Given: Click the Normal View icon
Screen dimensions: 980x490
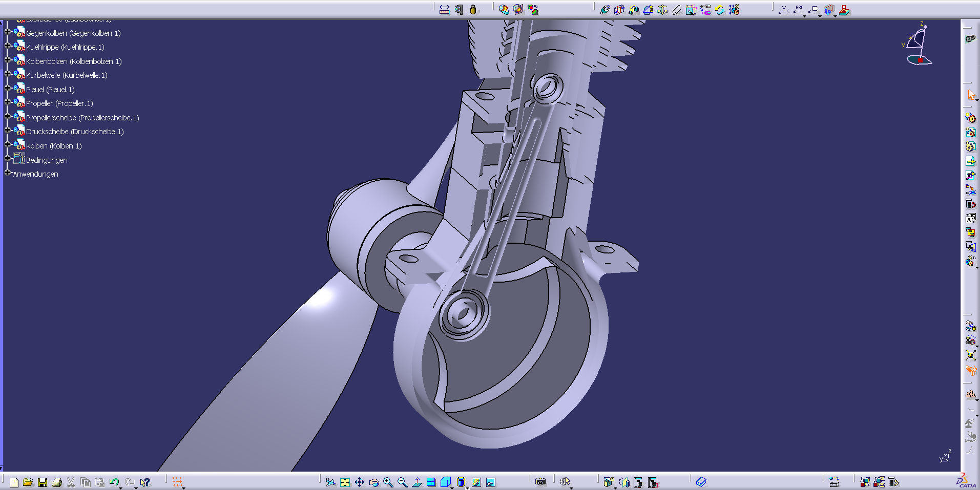Looking at the screenshot, I should (x=417, y=482).
